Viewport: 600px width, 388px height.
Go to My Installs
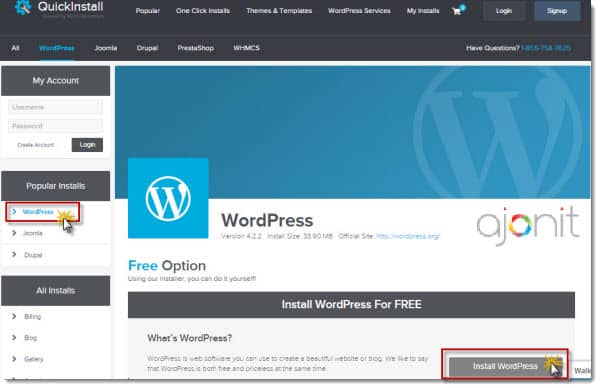pos(423,11)
